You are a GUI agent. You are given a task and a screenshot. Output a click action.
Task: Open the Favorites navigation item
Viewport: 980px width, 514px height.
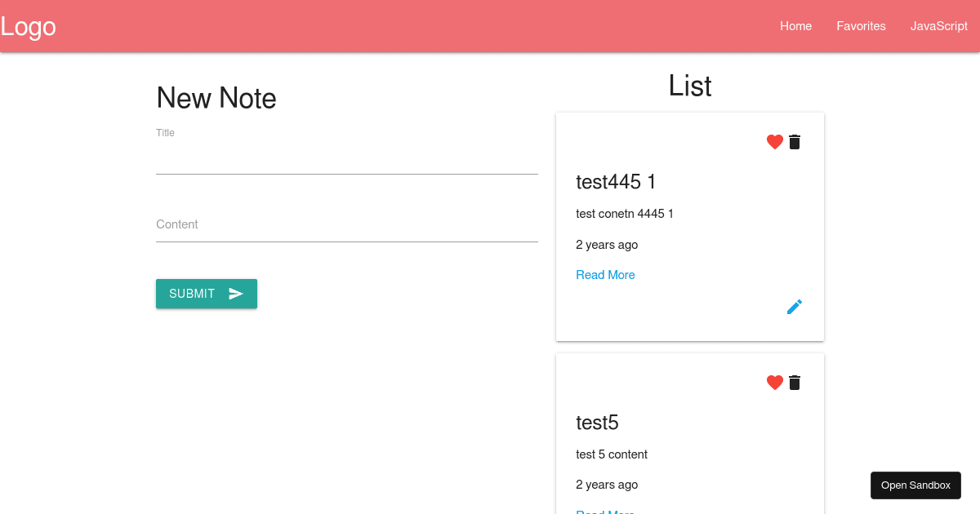[861, 25]
